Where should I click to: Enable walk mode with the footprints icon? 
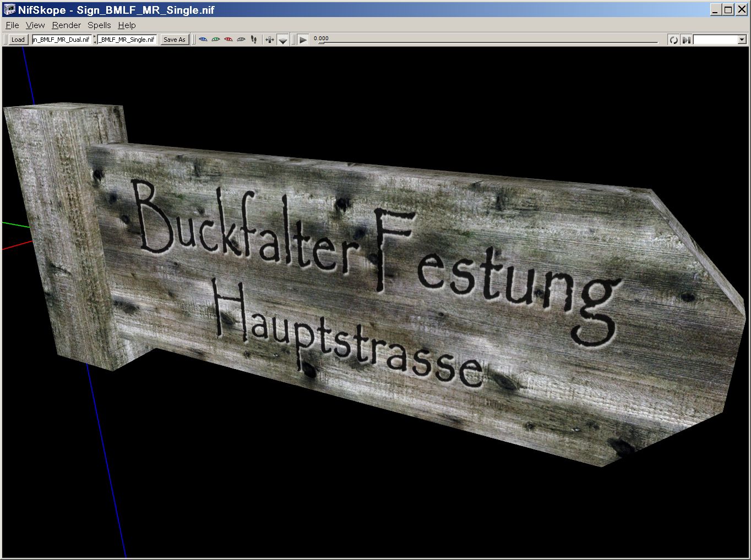(x=254, y=40)
